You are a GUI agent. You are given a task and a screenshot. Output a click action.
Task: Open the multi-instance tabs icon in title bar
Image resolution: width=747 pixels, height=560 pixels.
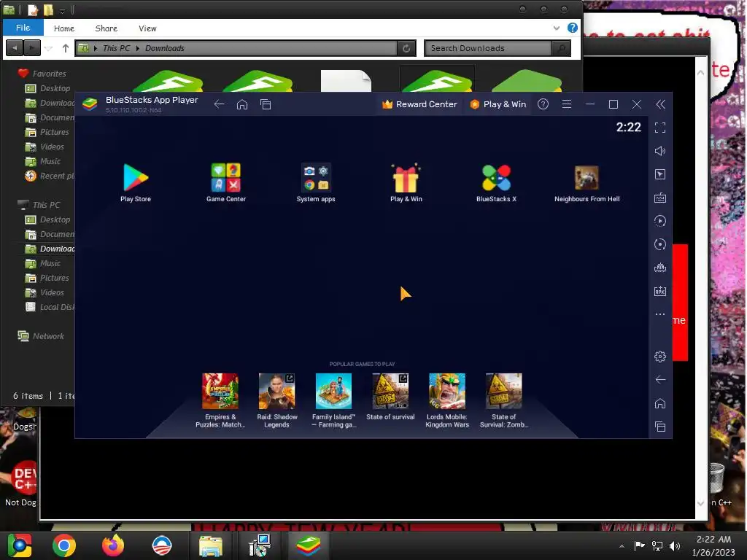pos(266,104)
